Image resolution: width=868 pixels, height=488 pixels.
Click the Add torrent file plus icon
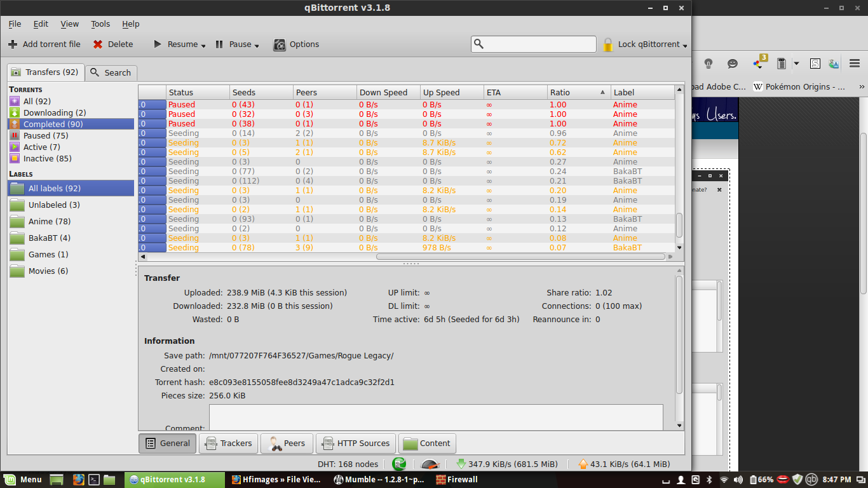pos(13,44)
